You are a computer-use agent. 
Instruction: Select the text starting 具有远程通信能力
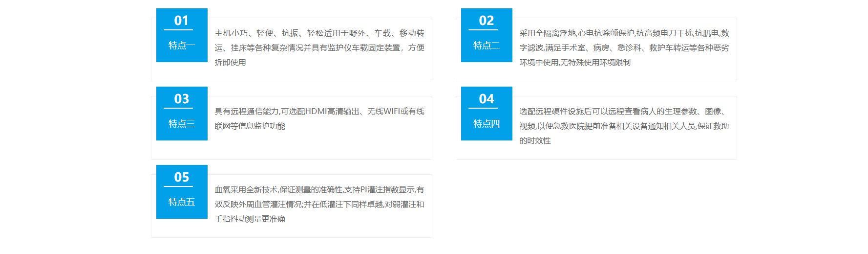click(x=319, y=118)
